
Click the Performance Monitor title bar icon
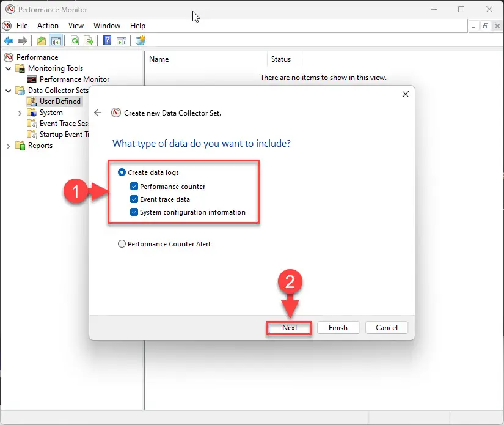pyautogui.click(x=10, y=9)
